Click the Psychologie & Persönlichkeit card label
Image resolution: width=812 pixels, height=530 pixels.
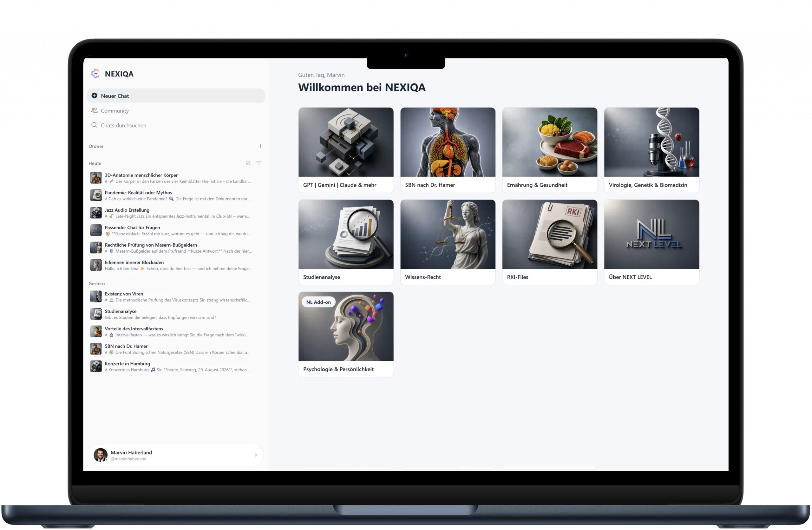point(338,369)
